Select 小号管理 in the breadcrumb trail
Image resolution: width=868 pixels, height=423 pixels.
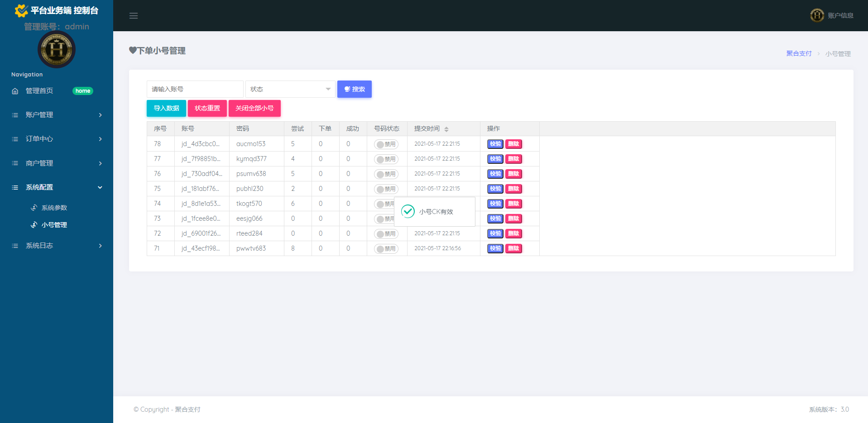838,53
